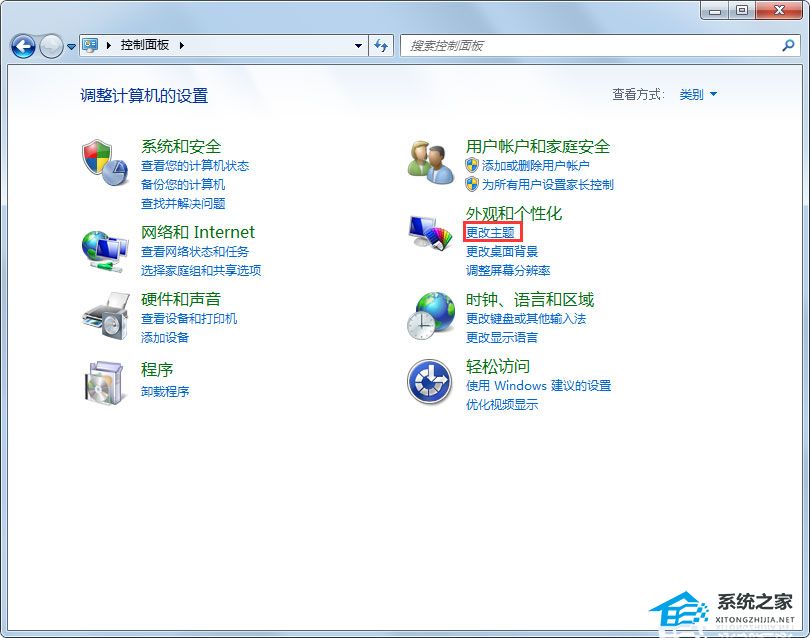The image size is (810, 638).
Task: Expand the arrow after the 控制面板 breadcrumb
Action: point(182,45)
